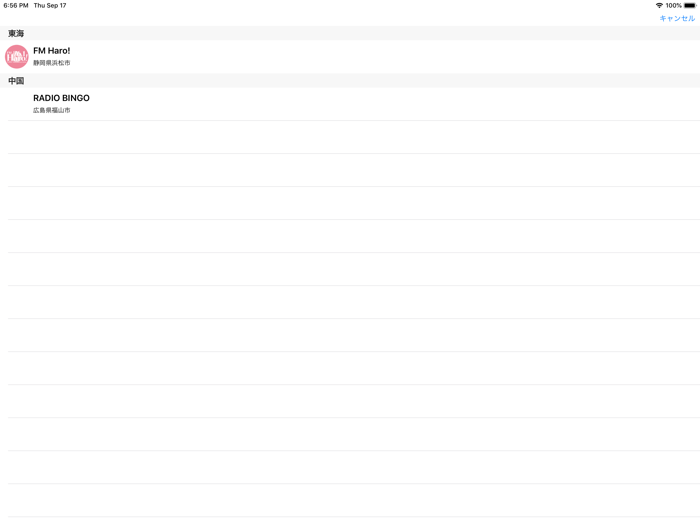This screenshot has height=525, width=700.
Task: Click the 100% battery percentage label
Action: pyautogui.click(x=673, y=6)
